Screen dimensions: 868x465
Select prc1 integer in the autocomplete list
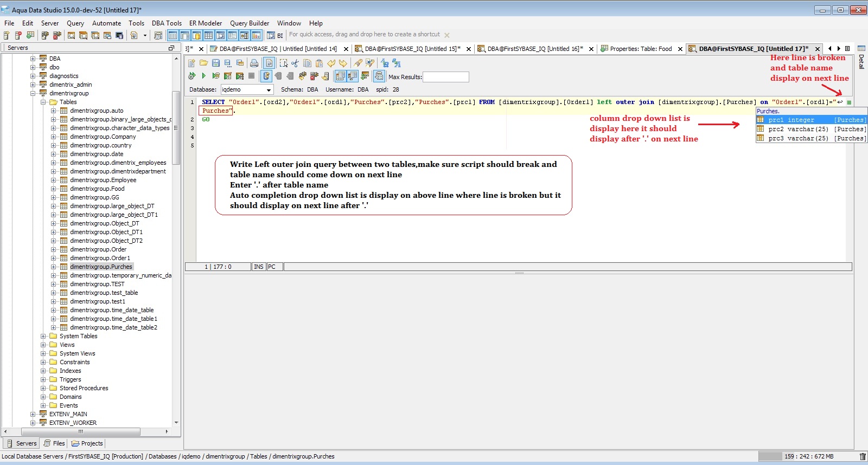click(812, 120)
